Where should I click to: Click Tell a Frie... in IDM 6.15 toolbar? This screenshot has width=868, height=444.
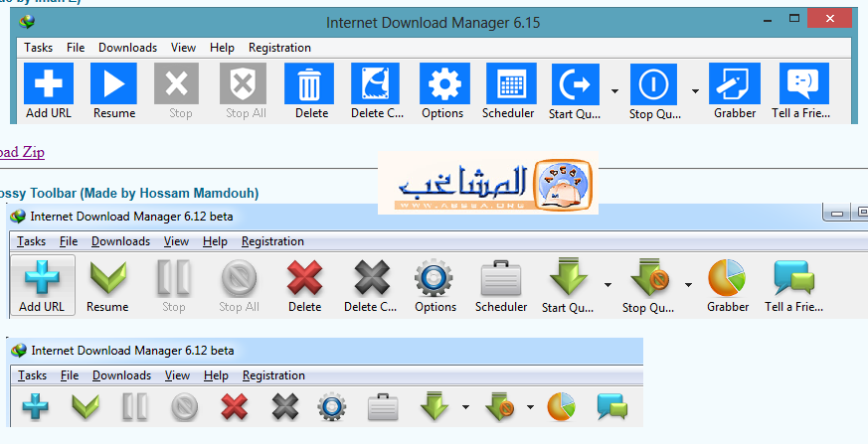[803, 91]
